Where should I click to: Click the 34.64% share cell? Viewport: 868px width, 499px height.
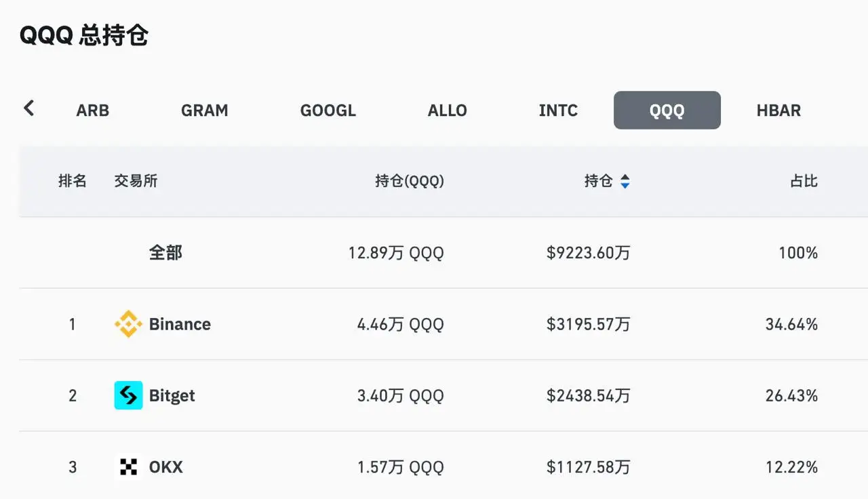click(791, 324)
